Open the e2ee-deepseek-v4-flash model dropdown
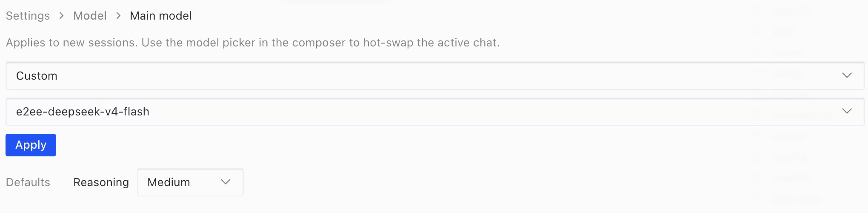 pos(435,112)
